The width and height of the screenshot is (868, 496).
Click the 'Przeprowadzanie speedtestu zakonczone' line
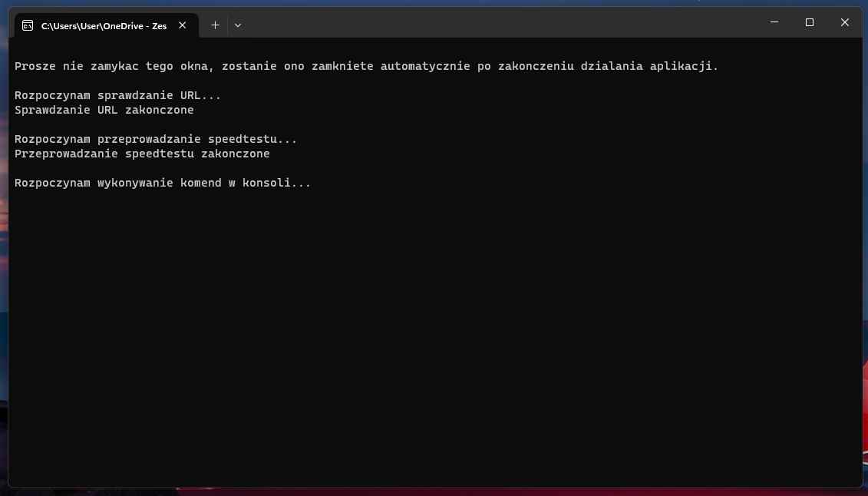click(x=142, y=154)
